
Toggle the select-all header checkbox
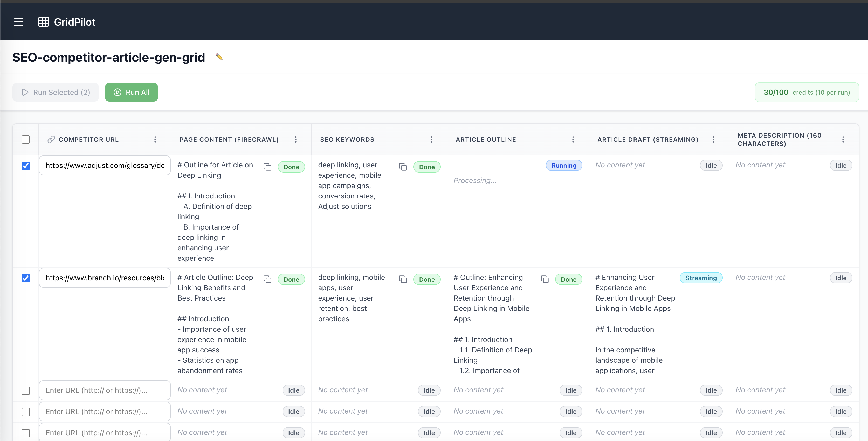pos(26,139)
